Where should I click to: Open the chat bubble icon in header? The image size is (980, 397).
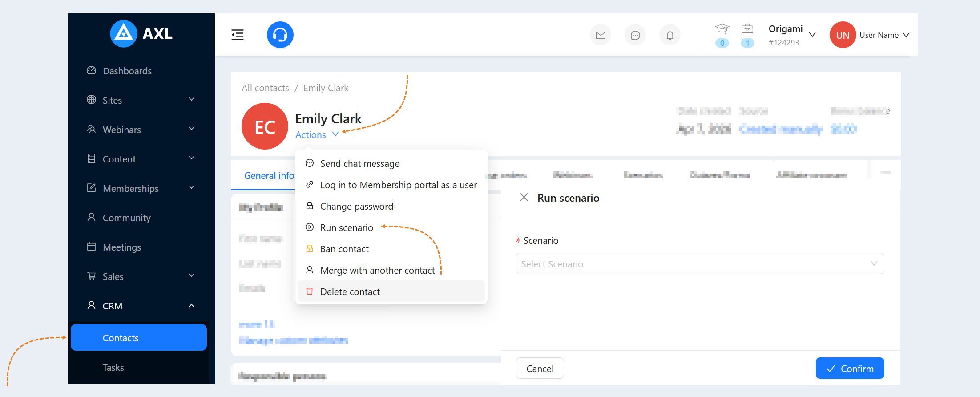point(635,35)
